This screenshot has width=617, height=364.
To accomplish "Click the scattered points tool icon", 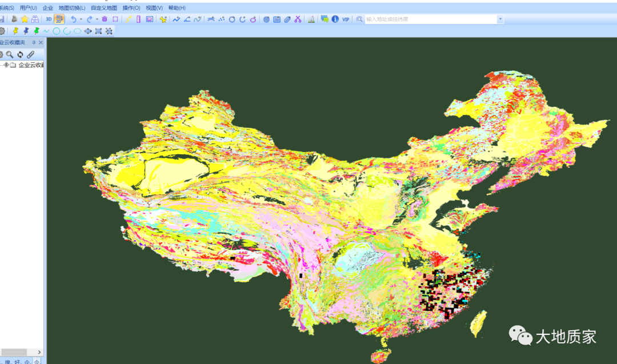I will (x=222, y=19).
